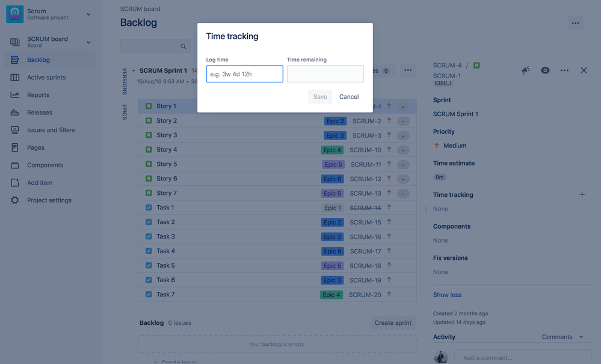Click Save in Time tracking dialog

coord(320,96)
